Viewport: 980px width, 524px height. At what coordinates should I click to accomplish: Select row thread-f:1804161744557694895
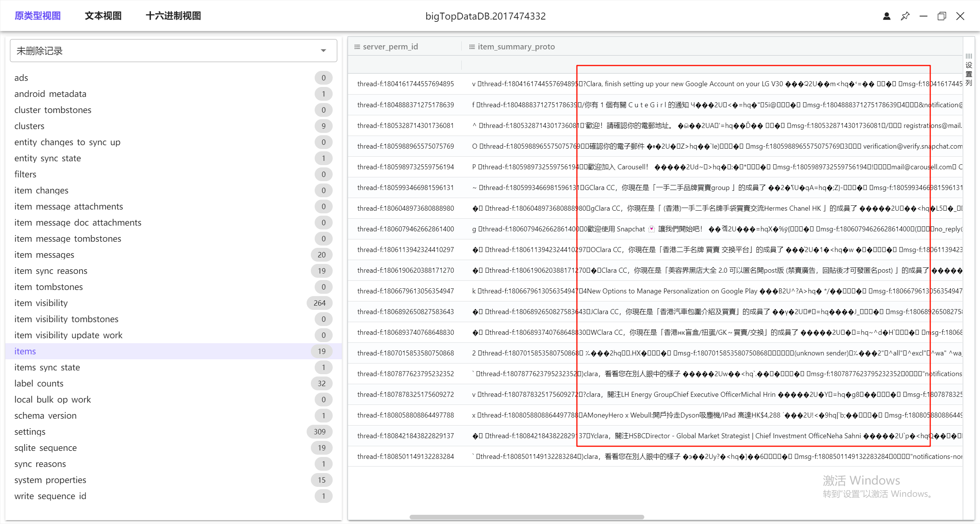(405, 84)
